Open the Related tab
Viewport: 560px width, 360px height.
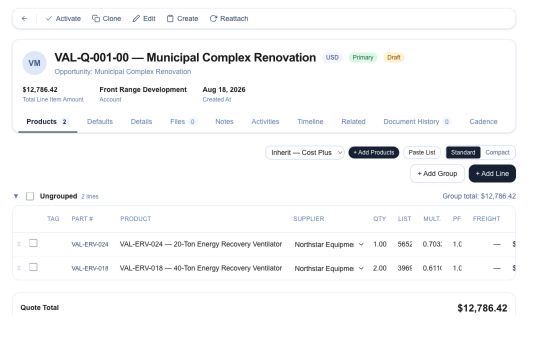(x=353, y=121)
